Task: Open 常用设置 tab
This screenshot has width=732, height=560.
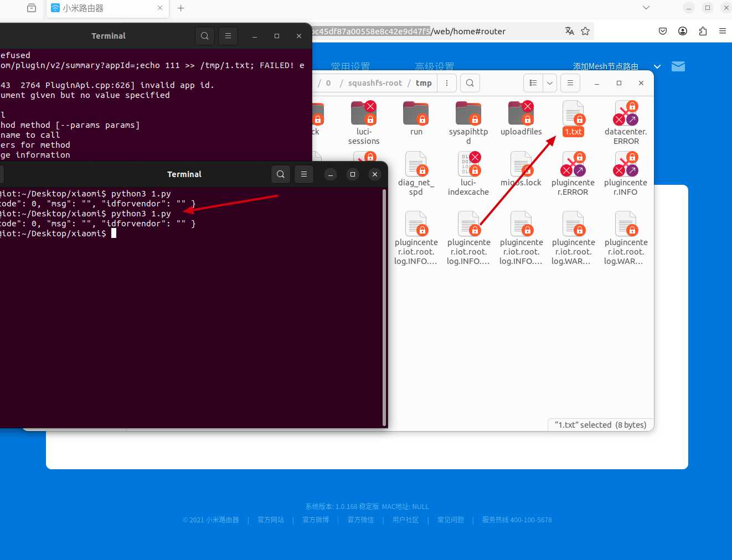Action: [350, 66]
